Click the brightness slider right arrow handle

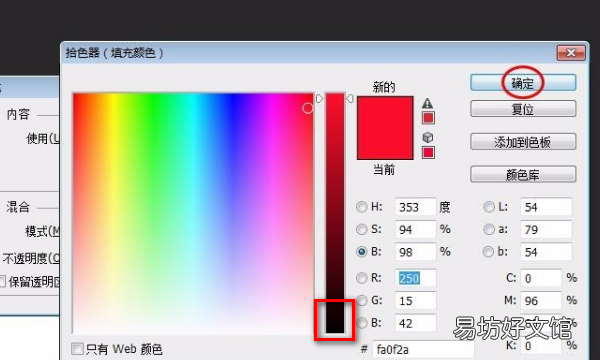(x=349, y=99)
